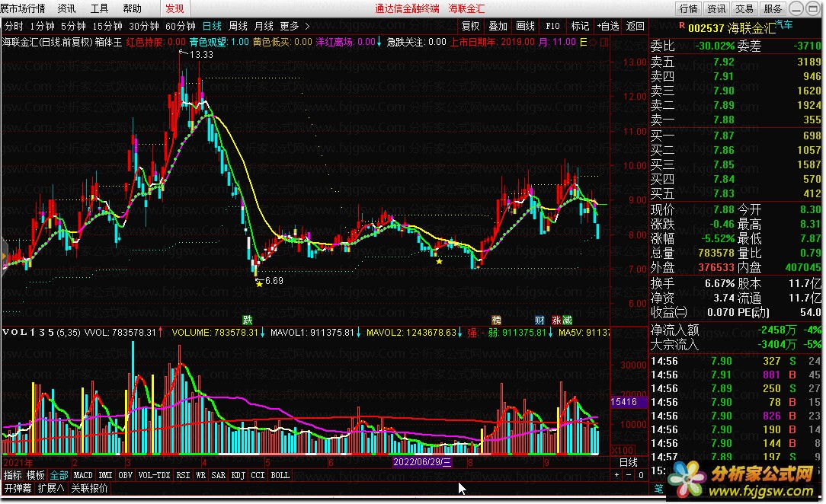Click the 标记 button
This screenshot has height=504, width=826.
pyautogui.click(x=580, y=26)
